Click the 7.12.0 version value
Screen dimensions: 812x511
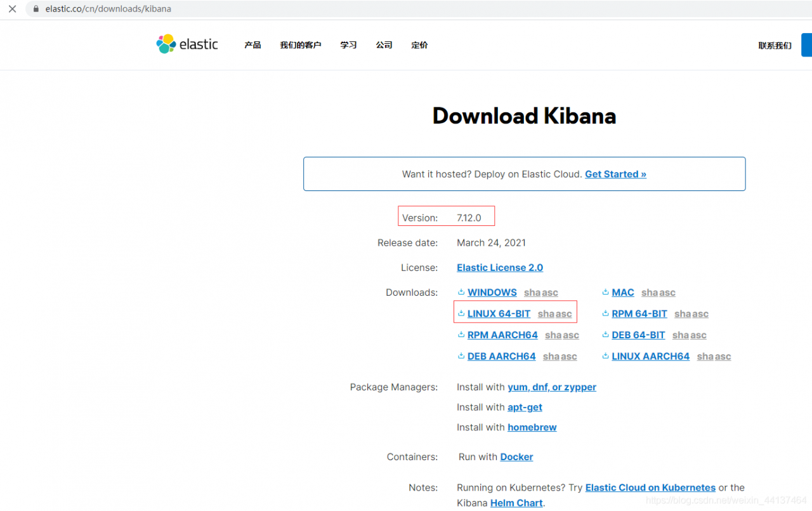469,218
